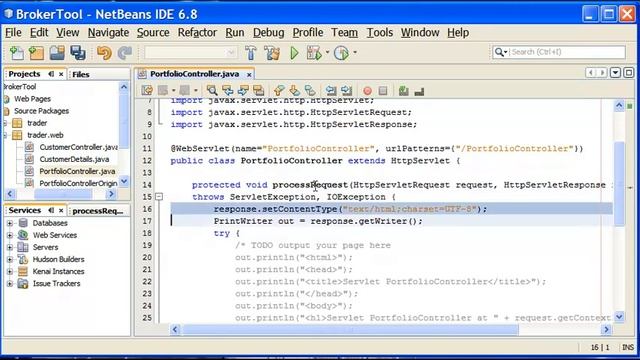Screen dimensions: 640x360
Task: Click the Clean and Build icon
Action: click(272, 53)
